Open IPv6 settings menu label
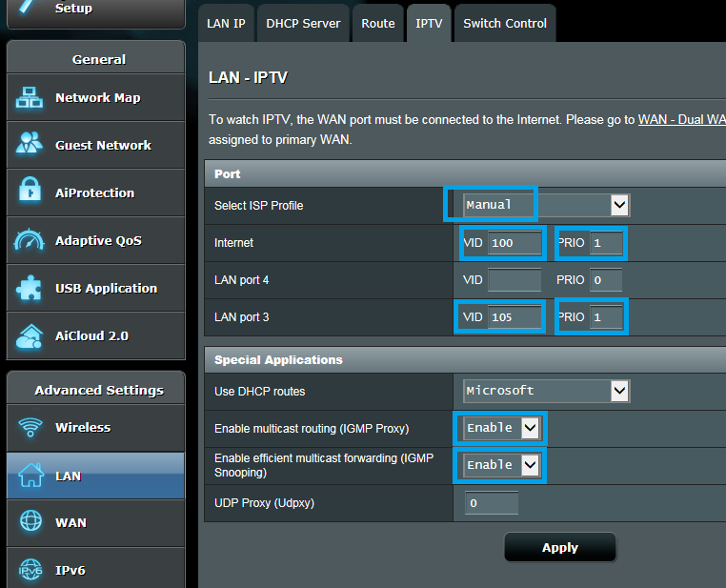726x588 pixels. click(x=71, y=571)
